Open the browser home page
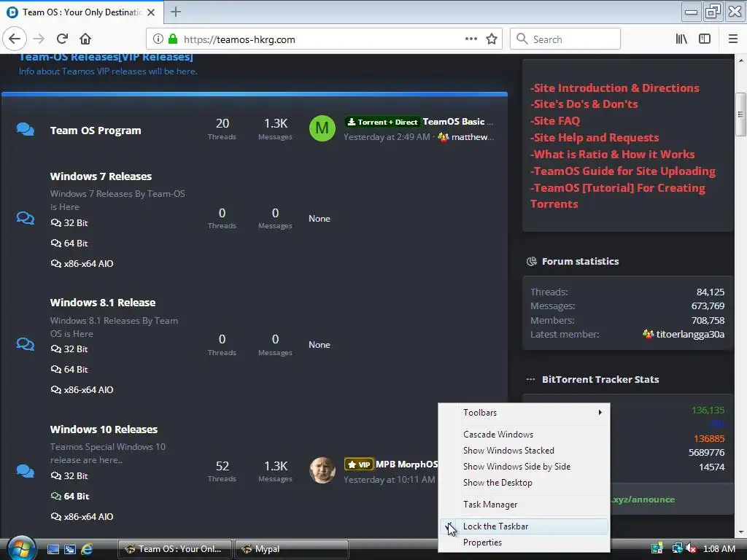This screenshot has height=560, width=747. click(85, 39)
